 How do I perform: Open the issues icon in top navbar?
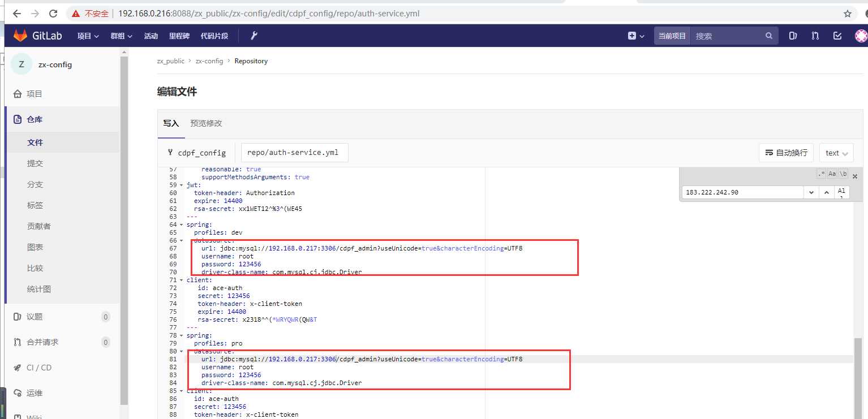click(793, 36)
